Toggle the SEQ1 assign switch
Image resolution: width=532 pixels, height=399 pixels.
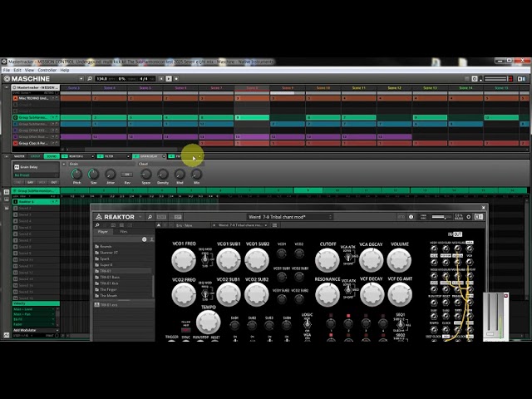coord(401,325)
